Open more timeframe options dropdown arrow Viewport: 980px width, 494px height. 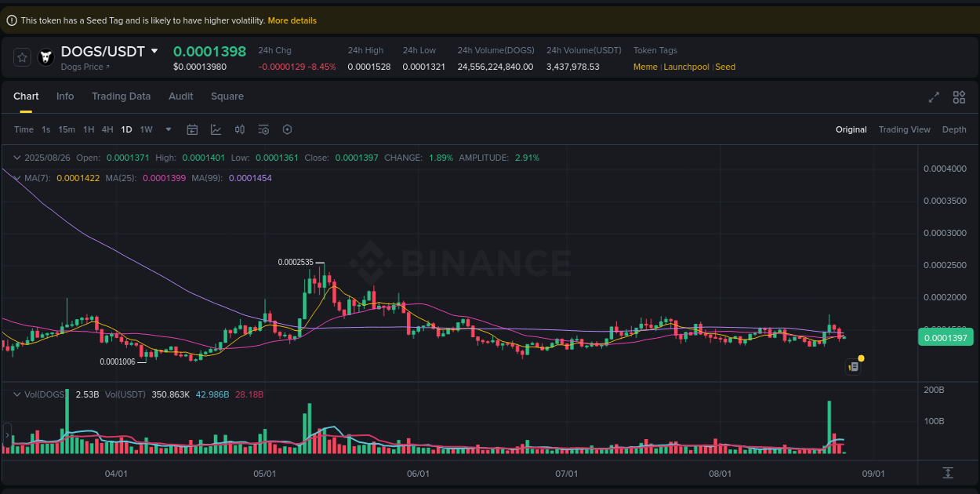click(168, 129)
